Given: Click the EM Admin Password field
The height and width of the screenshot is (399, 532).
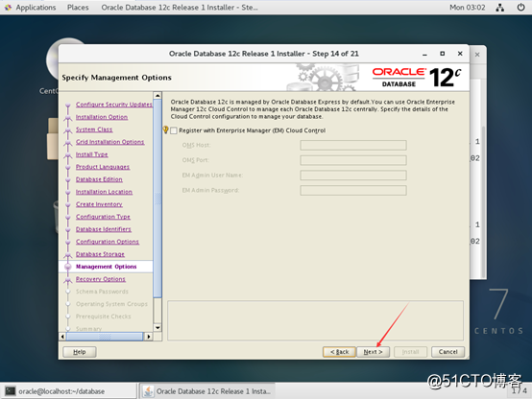Looking at the screenshot, I should 353,190.
